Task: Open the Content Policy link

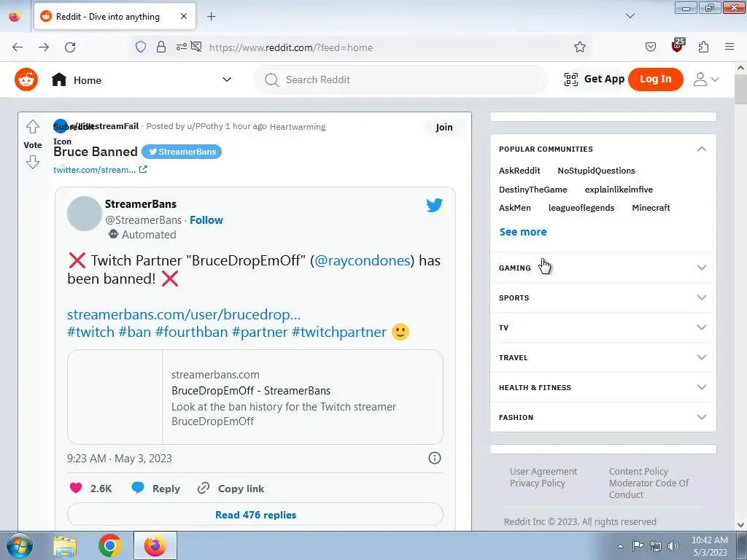Action: [638, 472]
